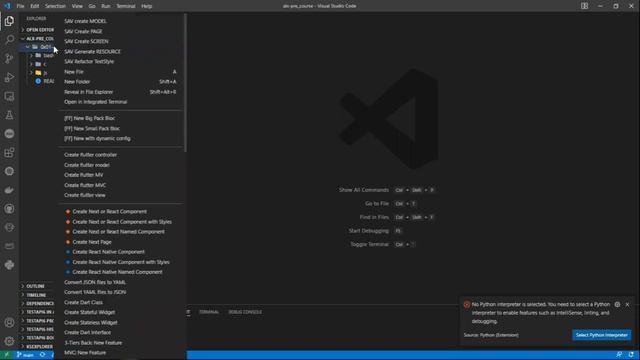Open the Explorer view in the activity bar

pos(9,21)
